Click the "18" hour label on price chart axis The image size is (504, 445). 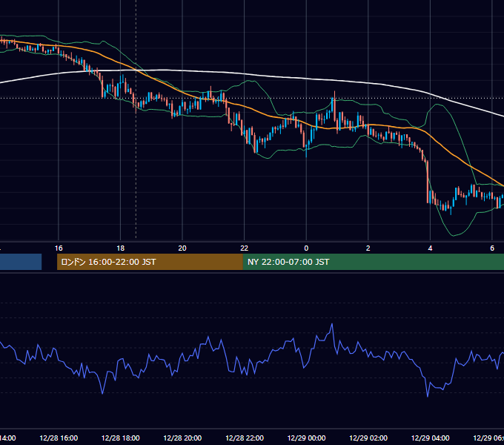[x=120, y=248]
